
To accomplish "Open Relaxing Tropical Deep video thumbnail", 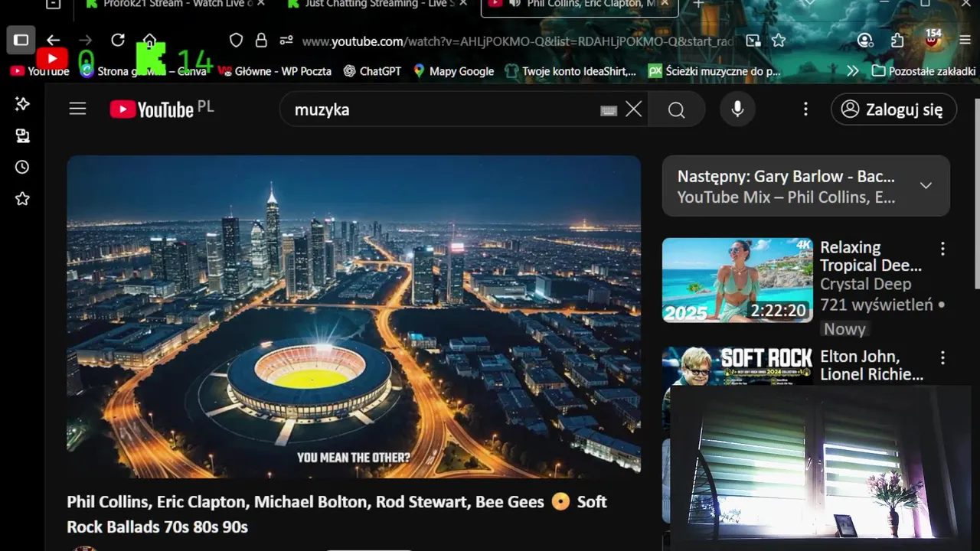I will (737, 280).
